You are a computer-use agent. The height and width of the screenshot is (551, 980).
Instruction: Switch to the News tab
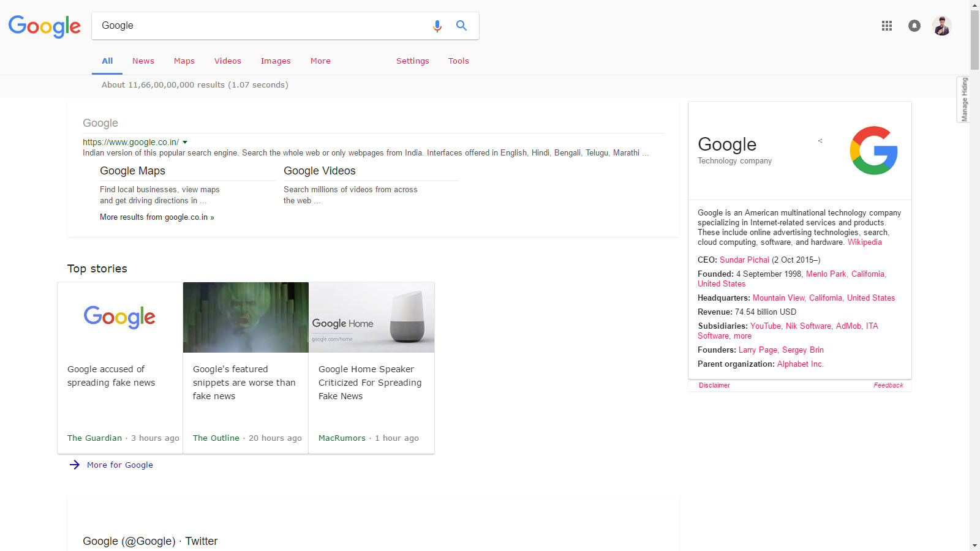coord(143,61)
